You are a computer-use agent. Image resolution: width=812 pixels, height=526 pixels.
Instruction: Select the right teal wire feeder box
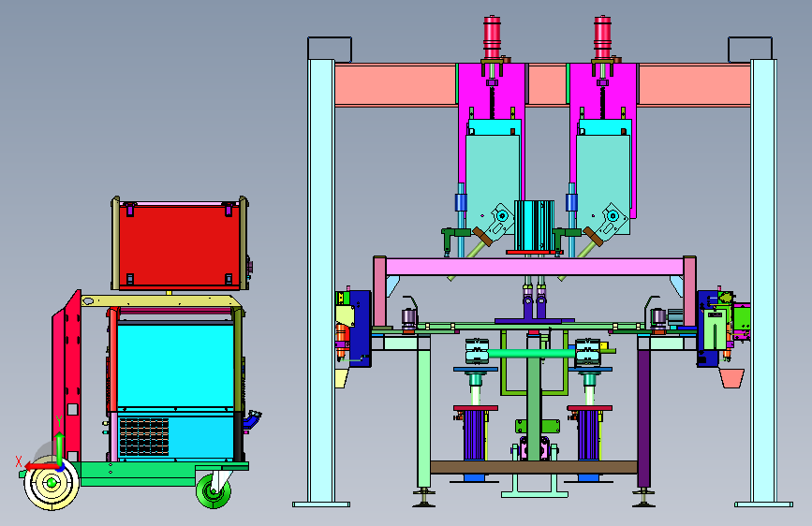pyautogui.click(x=603, y=176)
